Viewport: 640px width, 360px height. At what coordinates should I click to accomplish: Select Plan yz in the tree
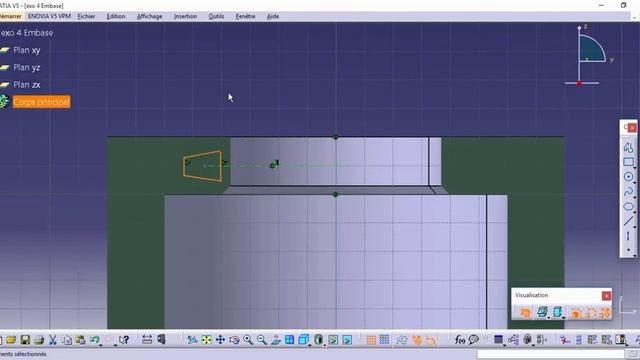click(x=27, y=67)
